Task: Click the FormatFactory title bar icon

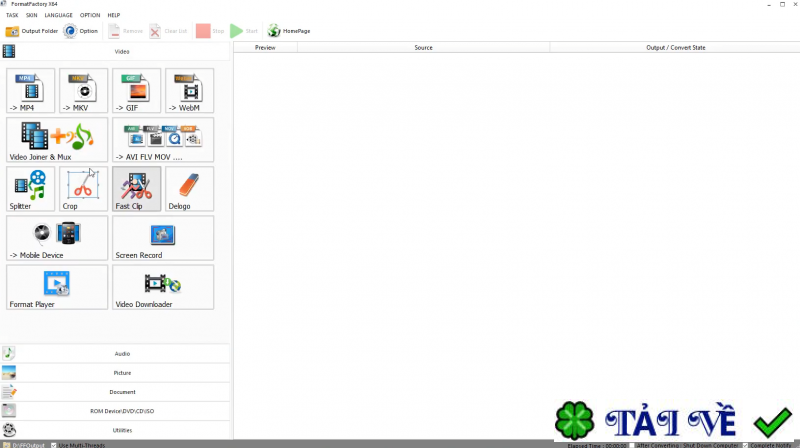Action: (x=4, y=4)
